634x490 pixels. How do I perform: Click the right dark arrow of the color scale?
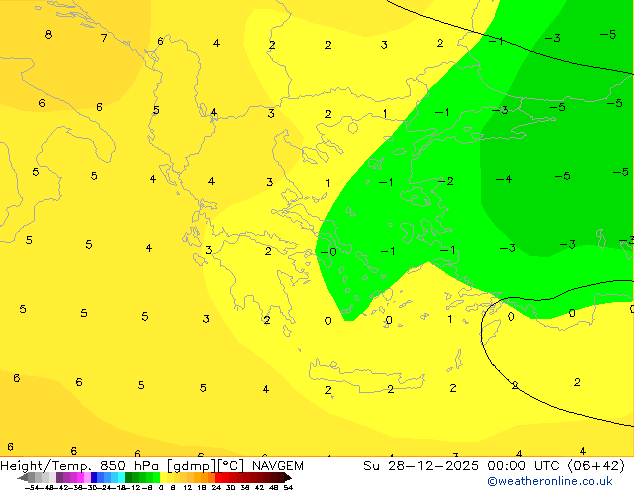coord(288,477)
